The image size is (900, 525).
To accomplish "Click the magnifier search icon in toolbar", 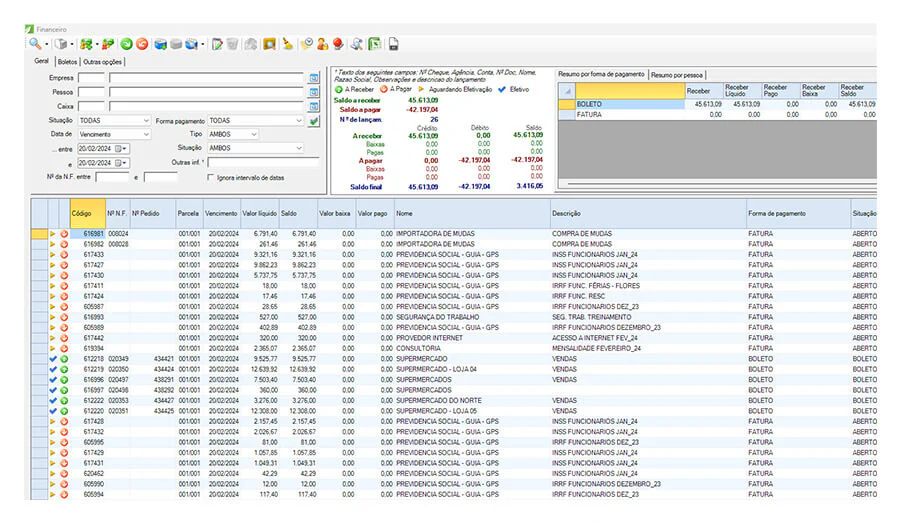I will [36, 44].
